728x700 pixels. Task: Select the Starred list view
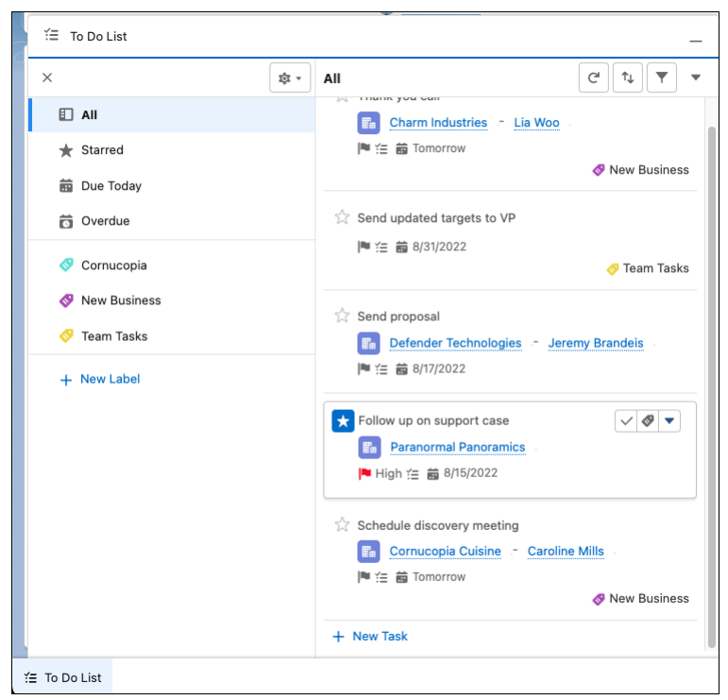tap(172, 150)
